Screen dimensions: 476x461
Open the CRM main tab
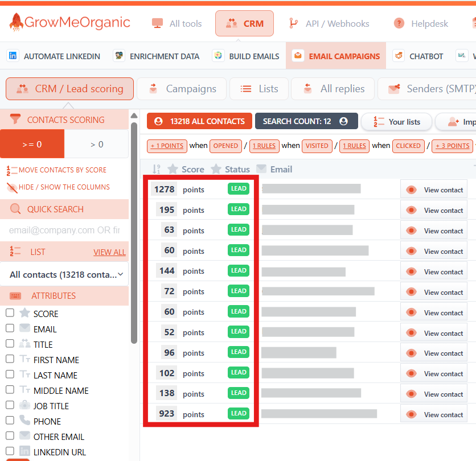point(244,23)
